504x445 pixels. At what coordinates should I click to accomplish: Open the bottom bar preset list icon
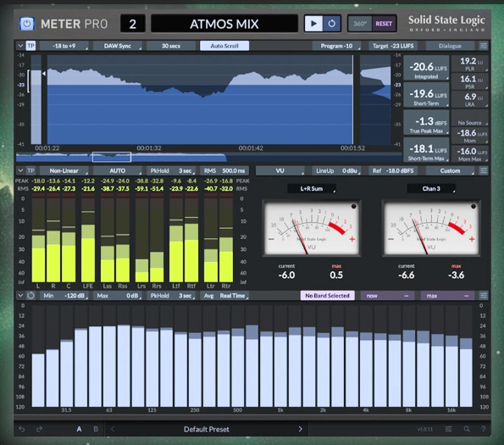448,429
